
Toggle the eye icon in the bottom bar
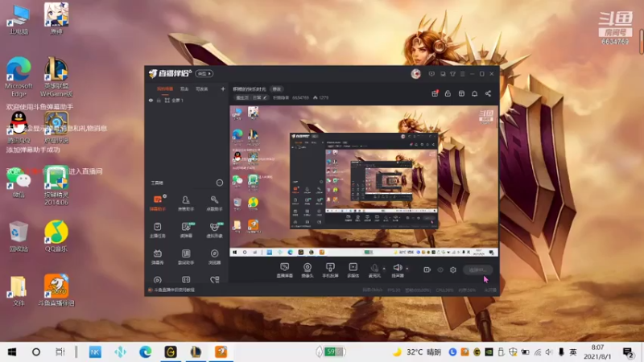pos(440,269)
